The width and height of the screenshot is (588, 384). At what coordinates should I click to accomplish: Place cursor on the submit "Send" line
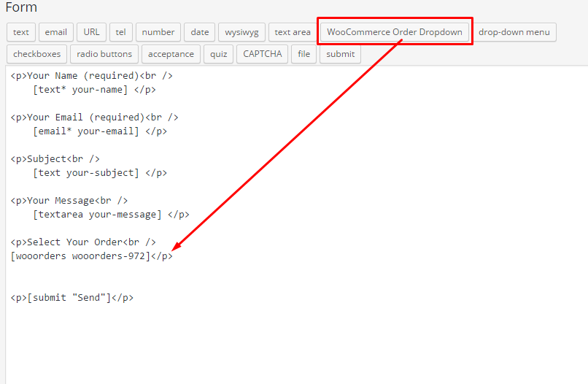coord(73,298)
